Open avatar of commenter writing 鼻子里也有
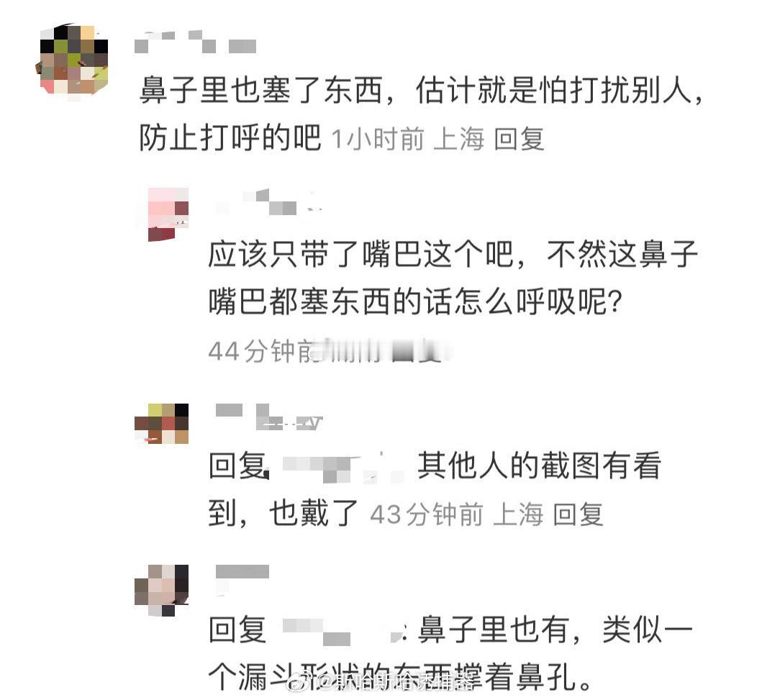This screenshot has height=700, width=762. 161,591
